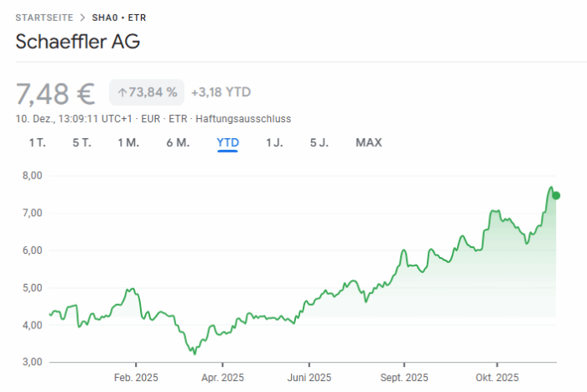Click the 73,84 % change badge
The image size is (587, 392).
tap(147, 92)
